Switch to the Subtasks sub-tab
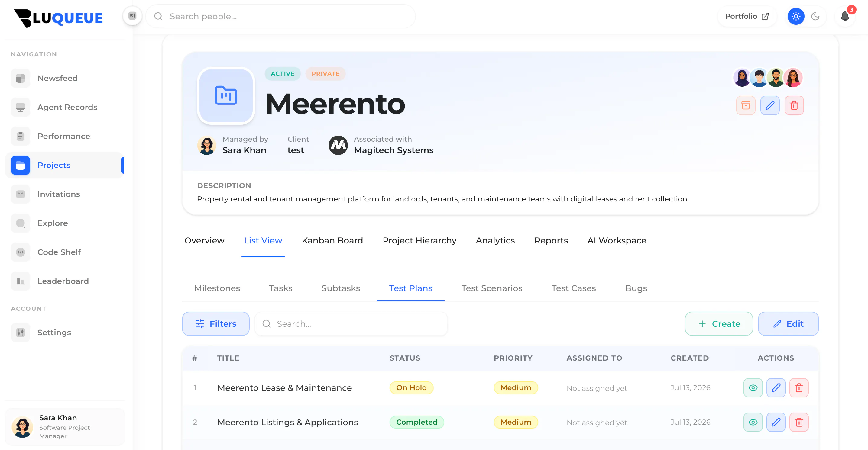Viewport: 868px width, 450px height. [341, 288]
